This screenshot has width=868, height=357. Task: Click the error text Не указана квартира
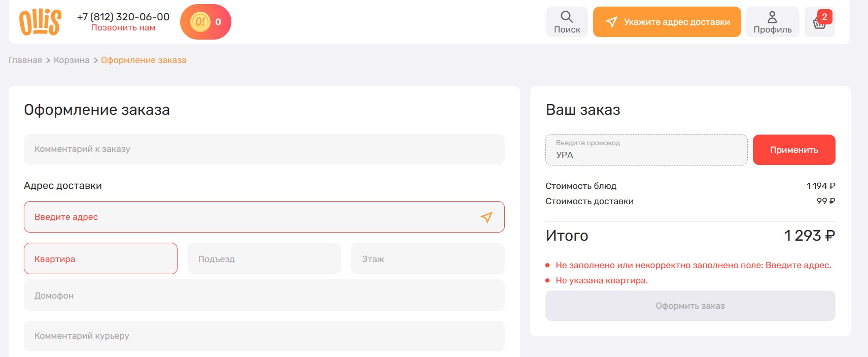pos(602,280)
